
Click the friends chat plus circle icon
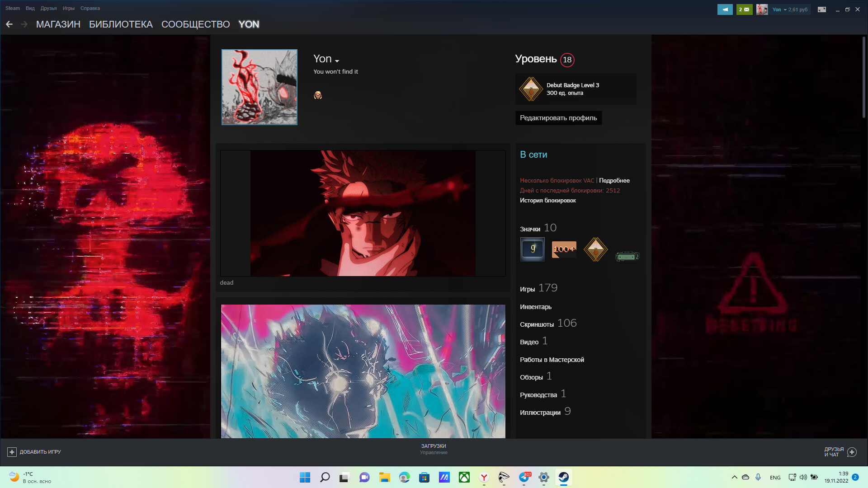(x=852, y=452)
